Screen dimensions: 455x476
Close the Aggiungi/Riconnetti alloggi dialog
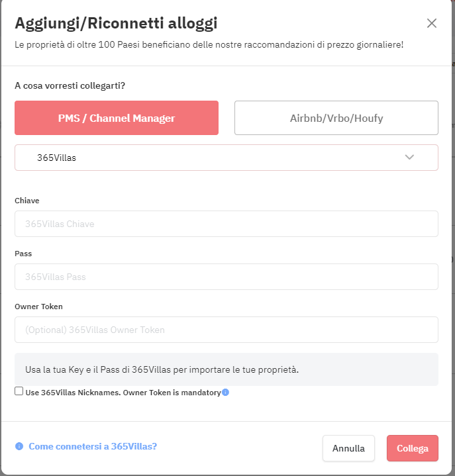click(432, 23)
